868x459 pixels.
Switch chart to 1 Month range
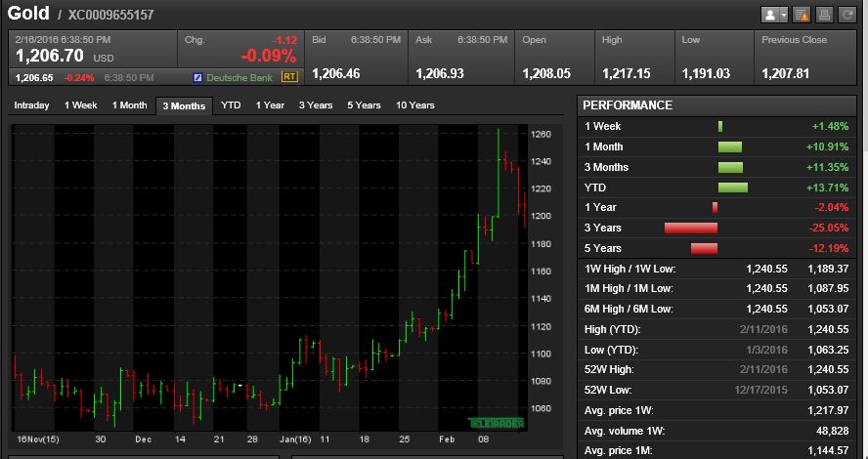129,105
